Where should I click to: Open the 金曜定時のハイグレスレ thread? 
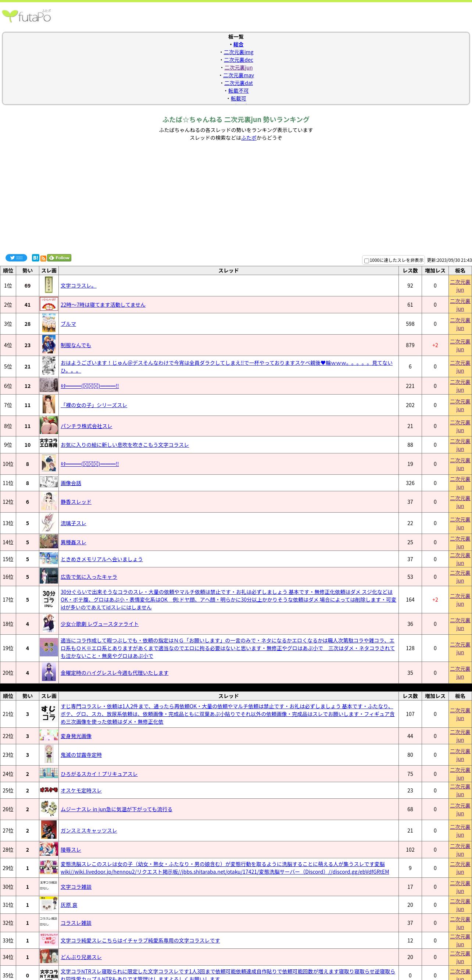click(x=114, y=673)
